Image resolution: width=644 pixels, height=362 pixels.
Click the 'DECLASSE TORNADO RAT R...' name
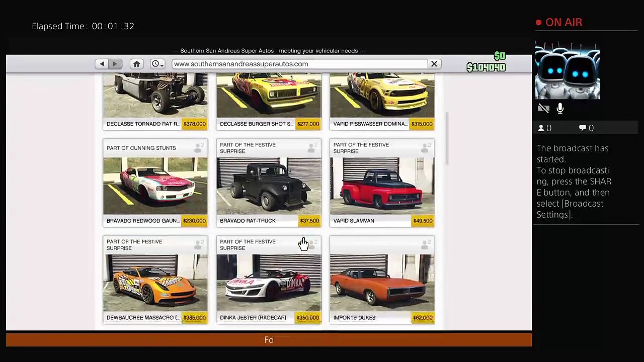point(143,124)
